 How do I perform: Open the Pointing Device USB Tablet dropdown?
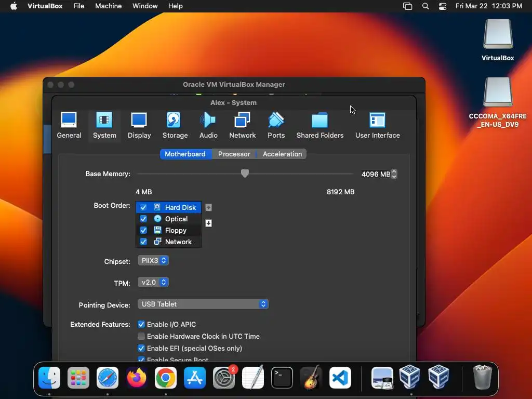(x=203, y=304)
